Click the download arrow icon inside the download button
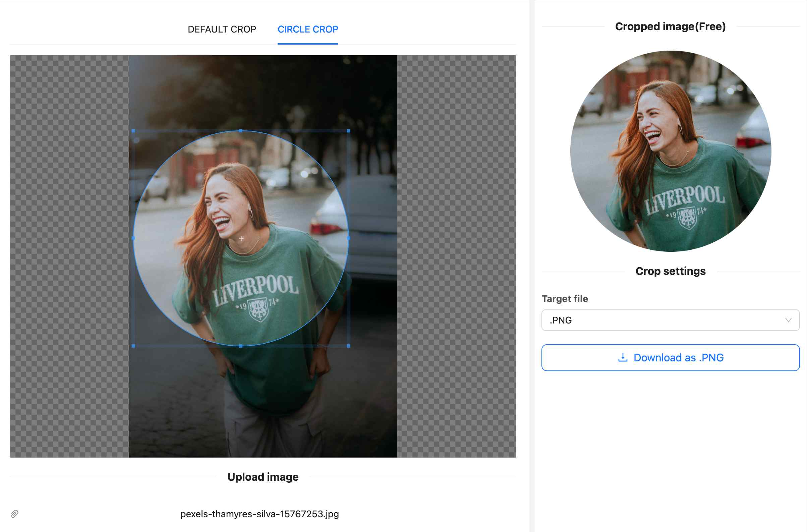The height and width of the screenshot is (532, 807). (622, 357)
